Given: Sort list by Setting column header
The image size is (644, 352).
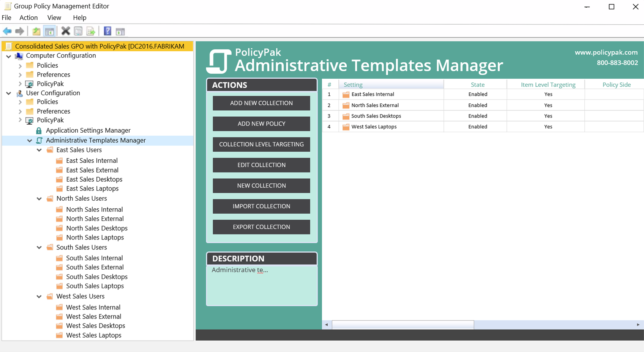Looking at the screenshot, I should 391,84.
